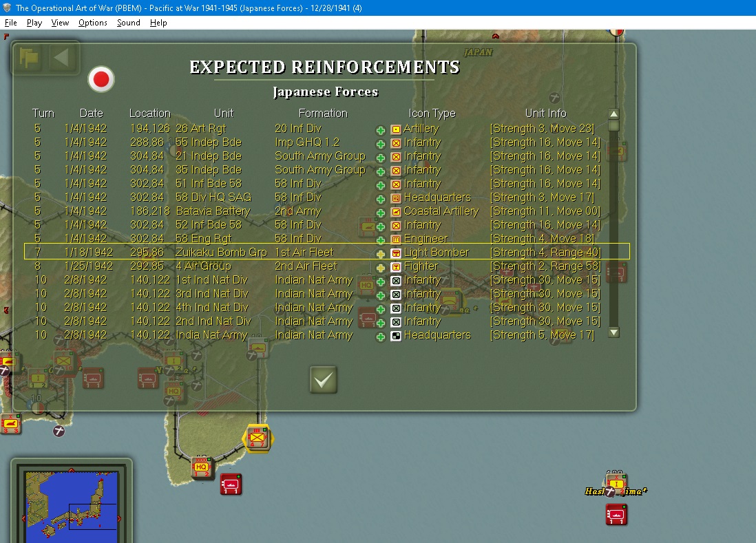The width and height of the screenshot is (756, 543).
Task: Click the Light Bomber unit type icon
Action: [x=396, y=253]
